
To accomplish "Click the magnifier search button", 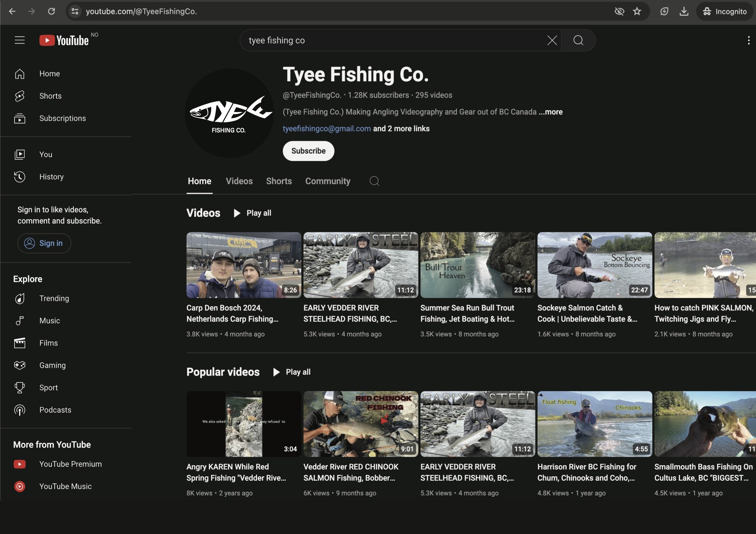I will tap(578, 40).
